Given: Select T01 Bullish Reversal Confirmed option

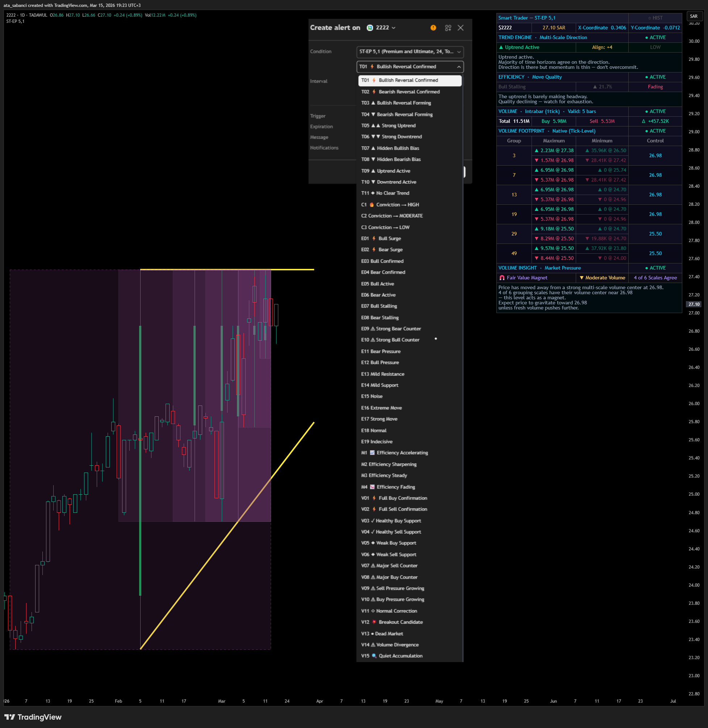Looking at the screenshot, I should coord(410,80).
